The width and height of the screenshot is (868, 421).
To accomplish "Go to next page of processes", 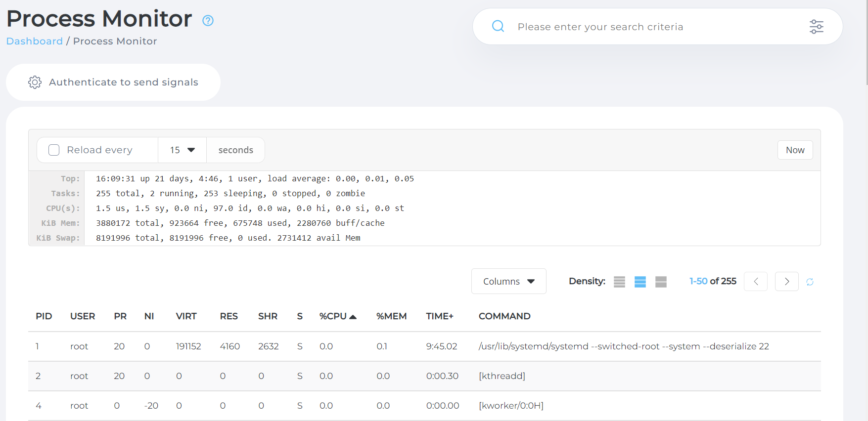I will click(786, 282).
